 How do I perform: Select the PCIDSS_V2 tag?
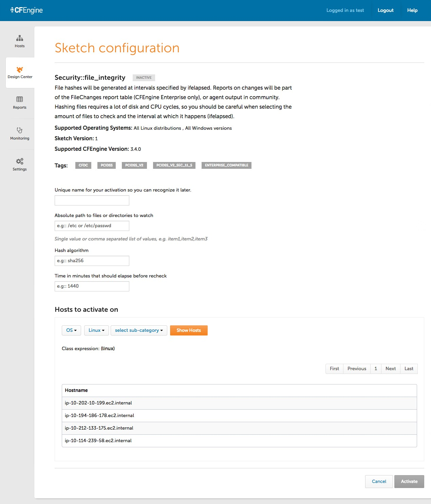(134, 165)
